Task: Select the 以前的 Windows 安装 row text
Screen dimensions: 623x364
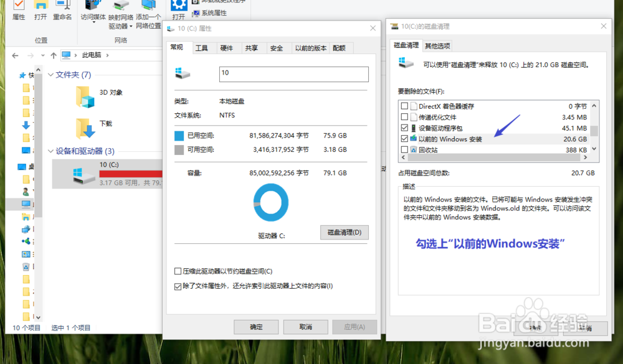Action: (x=450, y=139)
